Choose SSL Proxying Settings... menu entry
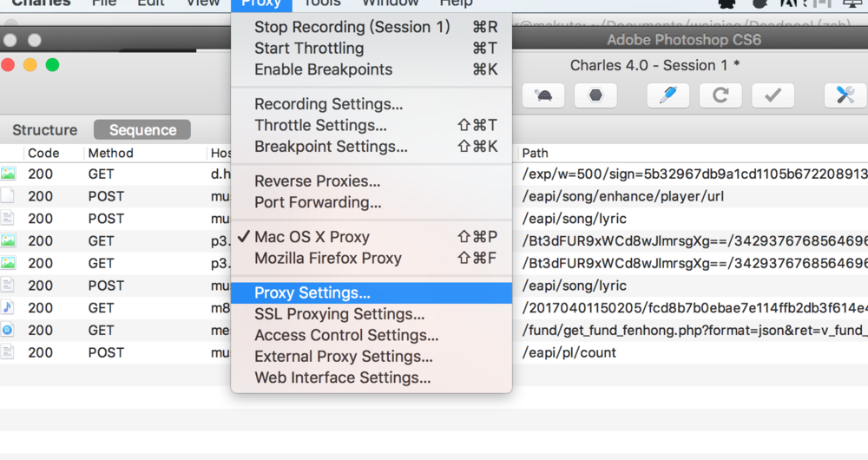This screenshot has height=460, width=868. [x=339, y=314]
